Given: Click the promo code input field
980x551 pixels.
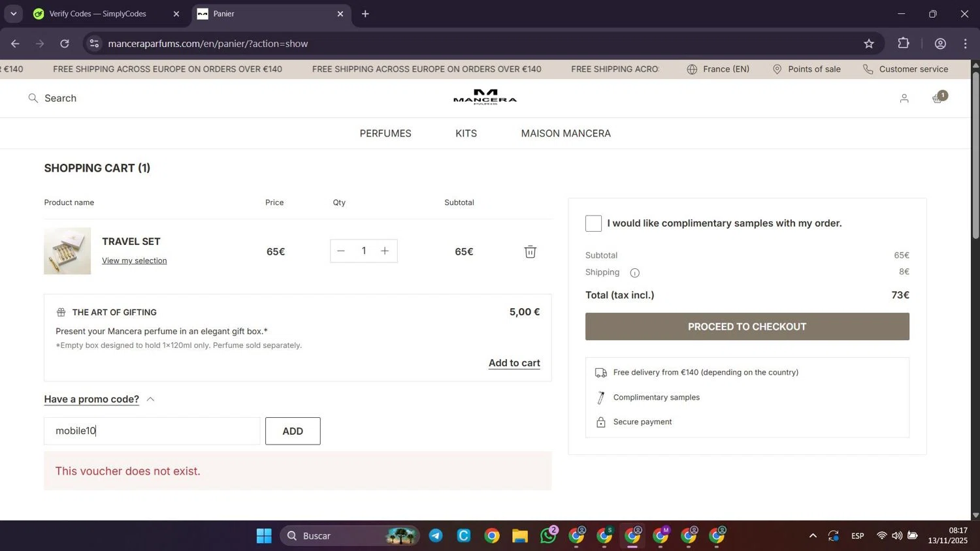Looking at the screenshot, I should (152, 431).
